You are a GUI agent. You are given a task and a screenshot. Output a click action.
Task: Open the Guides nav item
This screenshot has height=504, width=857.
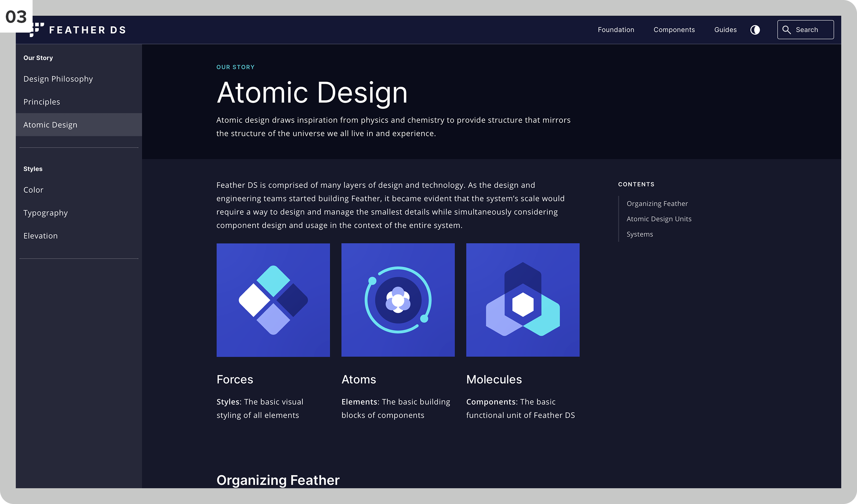pyautogui.click(x=725, y=30)
